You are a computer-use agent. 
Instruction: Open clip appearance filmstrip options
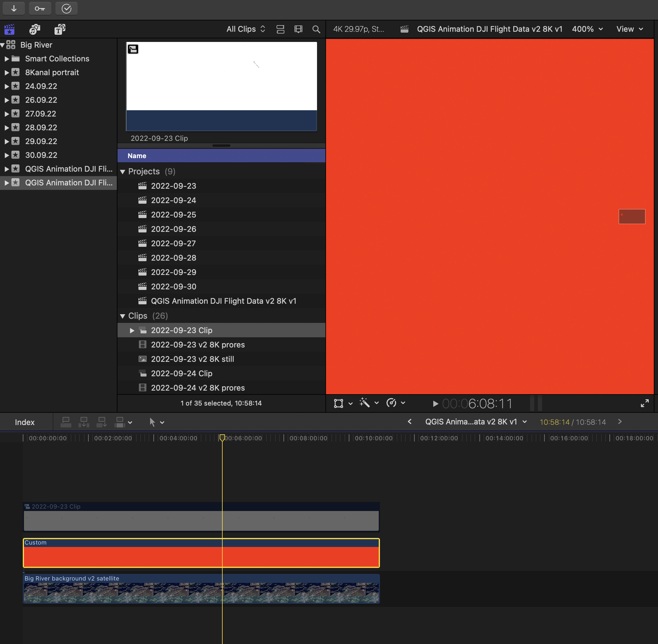(298, 29)
